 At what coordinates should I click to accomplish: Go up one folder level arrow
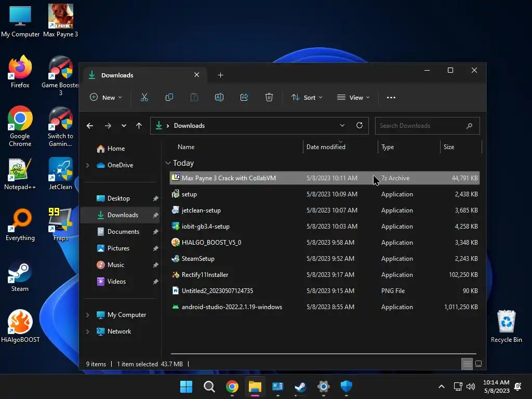pyautogui.click(x=139, y=126)
